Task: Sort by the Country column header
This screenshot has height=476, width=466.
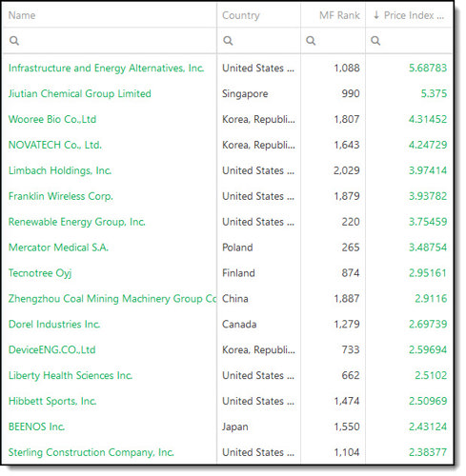Action: pyautogui.click(x=241, y=15)
